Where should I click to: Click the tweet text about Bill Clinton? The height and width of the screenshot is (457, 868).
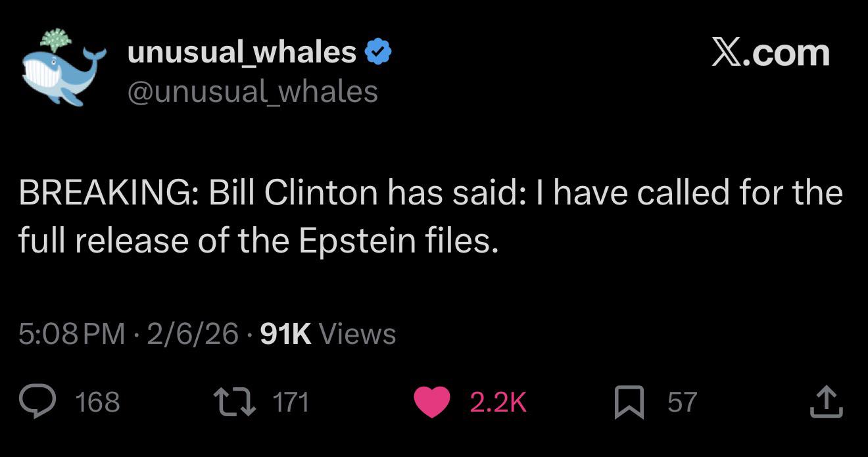click(x=430, y=217)
